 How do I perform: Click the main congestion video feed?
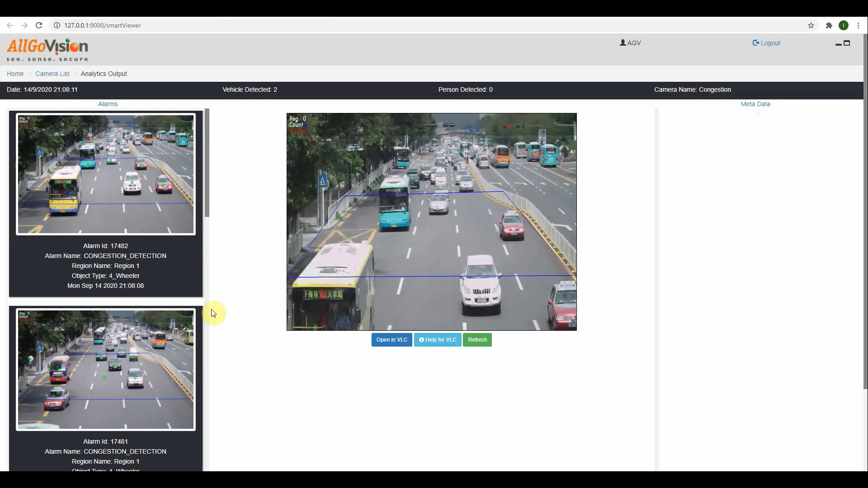432,222
